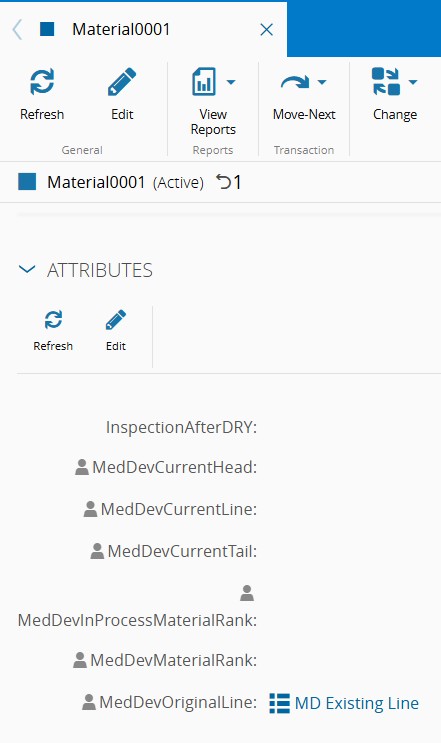Image resolution: width=441 pixels, height=743 pixels.
Task: Open the MD Existing Line link
Action: coord(357,703)
